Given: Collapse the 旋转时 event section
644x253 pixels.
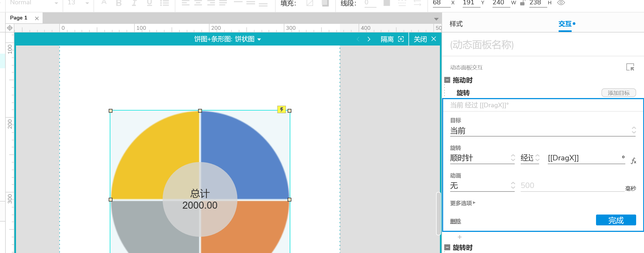Looking at the screenshot, I should point(447,247).
